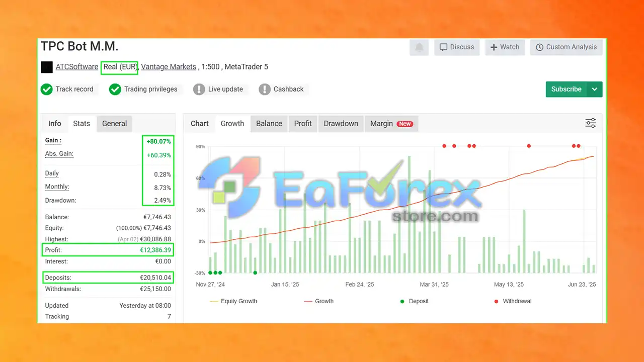Click the €20,510.04 deposits value

pyautogui.click(x=155, y=278)
